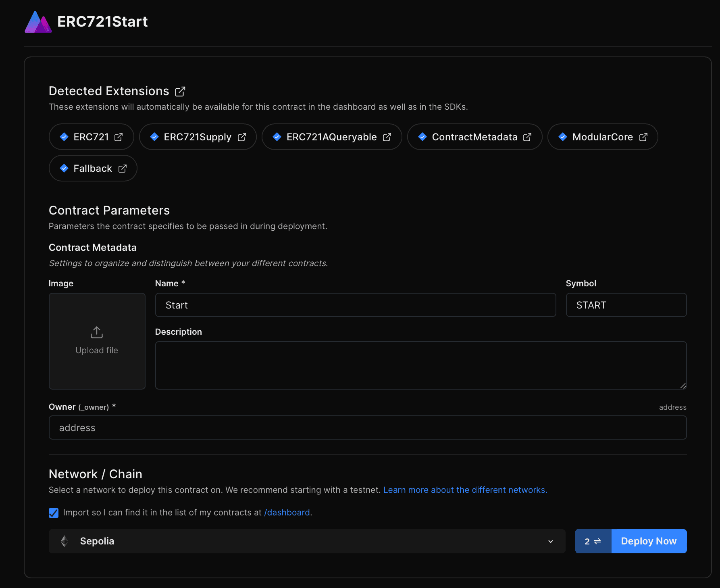Open the Fallback extension external link icon
This screenshot has width=720, height=588.
pyautogui.click(x=123, y=169)
